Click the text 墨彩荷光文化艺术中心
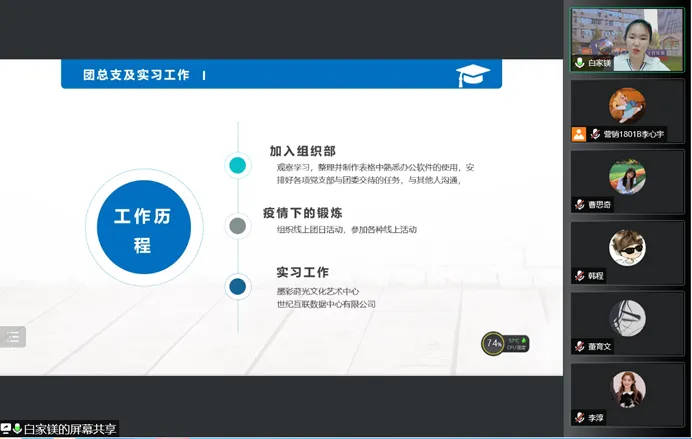This screenshot has width=692, height=439. pyautogui.click(x=318, y=291)
